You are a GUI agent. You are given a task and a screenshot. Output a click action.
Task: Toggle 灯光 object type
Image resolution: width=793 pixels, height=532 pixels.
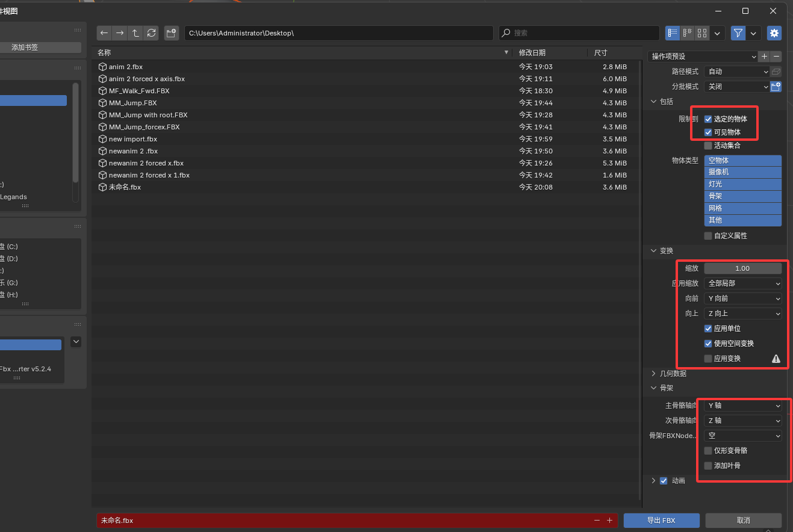point(743,184)
